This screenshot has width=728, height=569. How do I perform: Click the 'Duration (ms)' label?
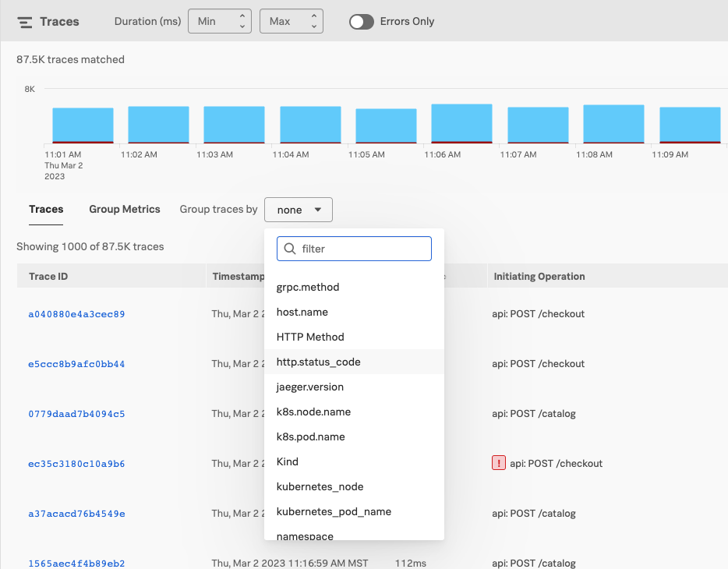(x=147, y=21)
